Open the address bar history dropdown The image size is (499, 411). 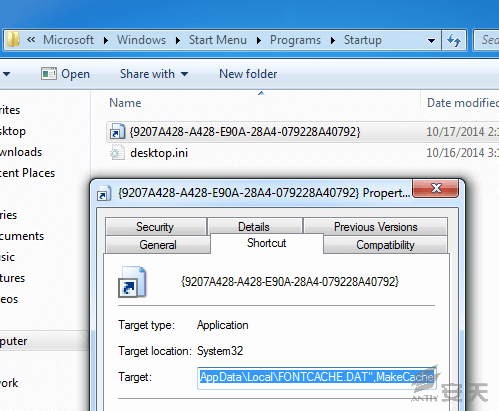431,41
